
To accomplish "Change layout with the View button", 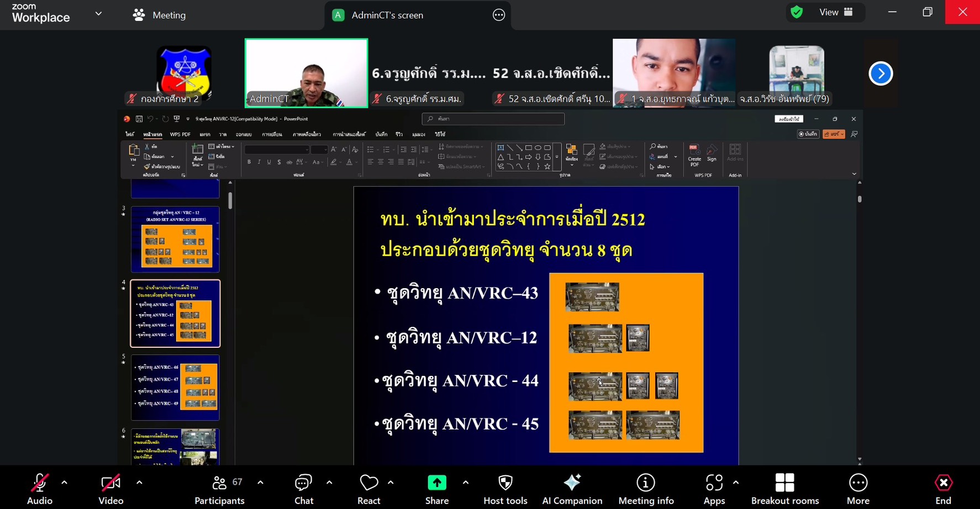I will [835, 12].
